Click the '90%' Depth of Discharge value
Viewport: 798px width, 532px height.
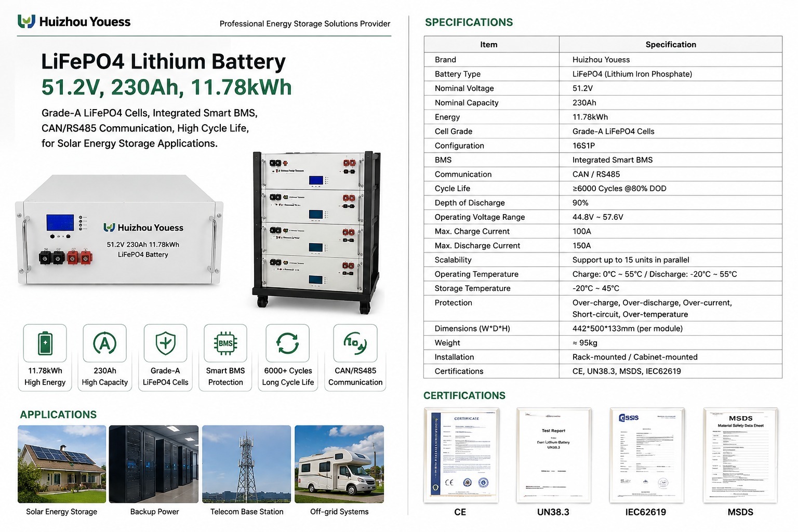click(x=580, y=203)
